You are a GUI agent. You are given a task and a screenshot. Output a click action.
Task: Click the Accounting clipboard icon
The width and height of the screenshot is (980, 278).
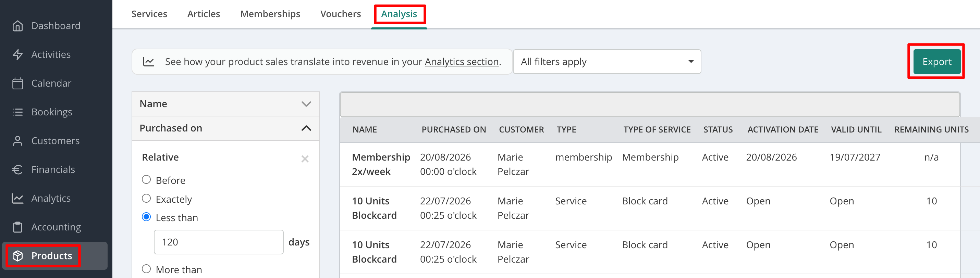pyautogui.click(x=17, y=227)
